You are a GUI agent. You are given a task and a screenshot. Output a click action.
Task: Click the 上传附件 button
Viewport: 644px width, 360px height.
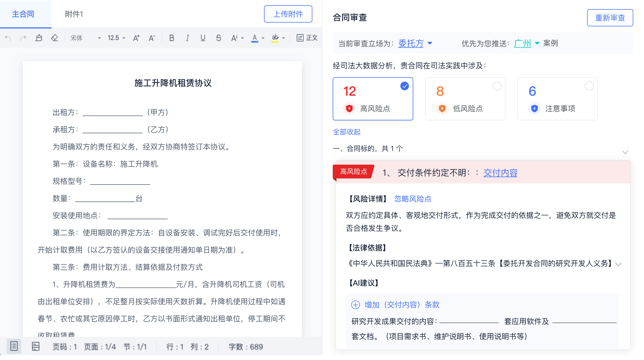coord(288,14)
